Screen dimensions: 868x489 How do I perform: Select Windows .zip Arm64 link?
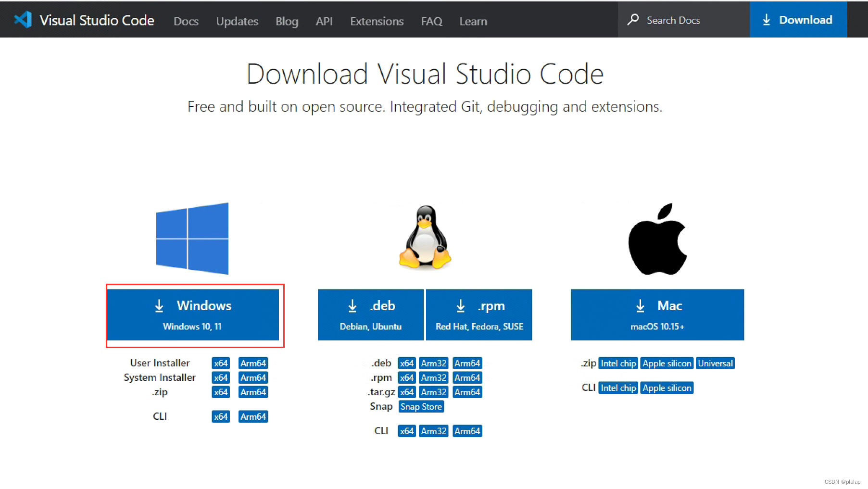pos(253,392)
